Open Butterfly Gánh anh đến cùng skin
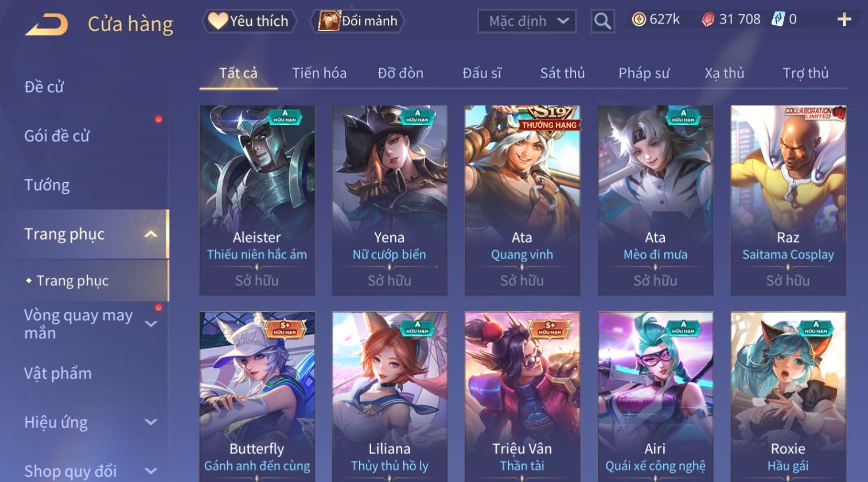 point(257,397)
